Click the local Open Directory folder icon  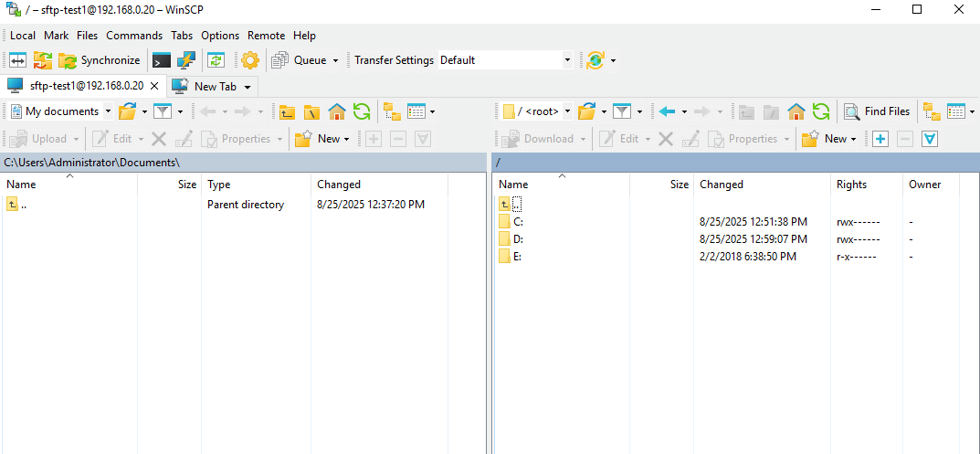(127, 112)
